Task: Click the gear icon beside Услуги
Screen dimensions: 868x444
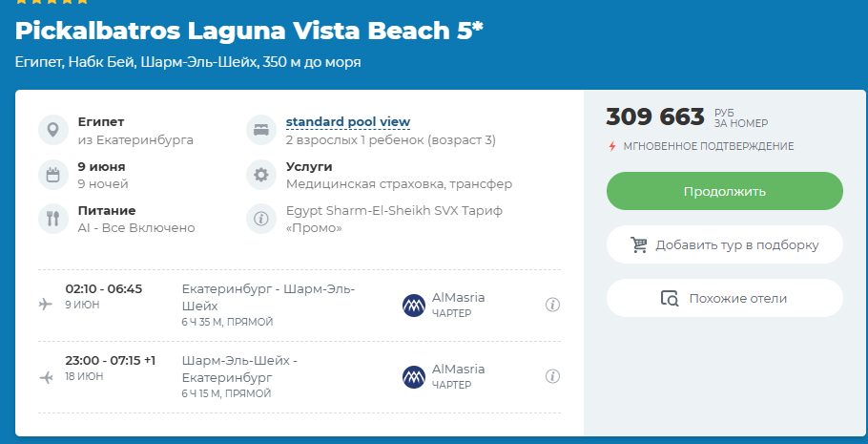Action: (x=259, y=175)
